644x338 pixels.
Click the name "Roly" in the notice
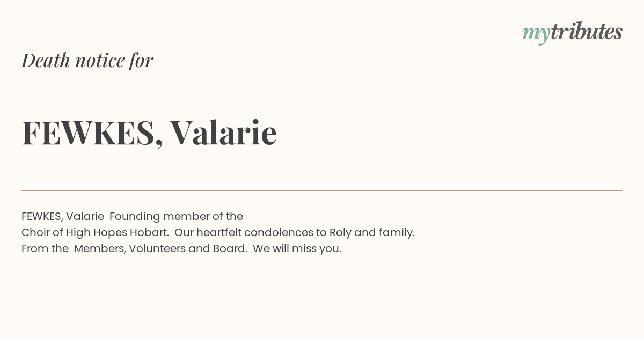[340, 233]
